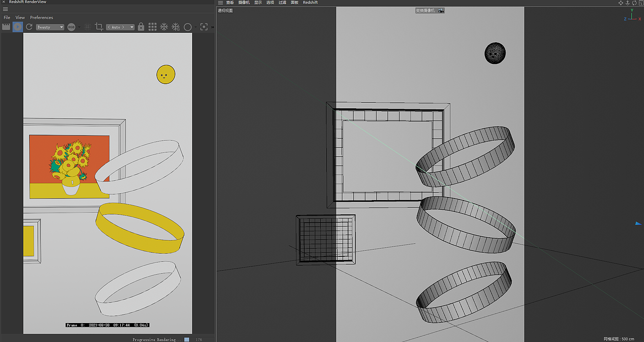This screenshot has height=342, width=644.
Task: Click the snowflake G freeze geometry icon
Action: [x=176, y=27]
